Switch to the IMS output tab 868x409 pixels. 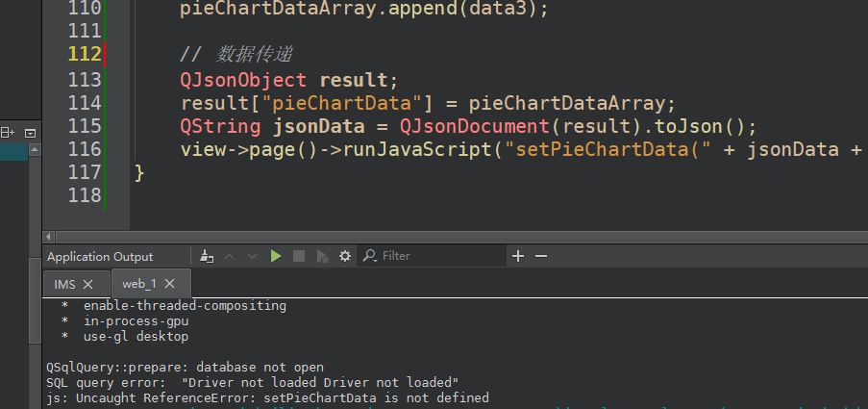(64, 284)
